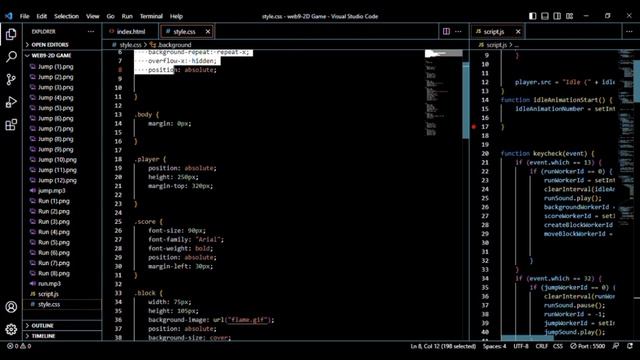
Task: Open customize layout icon
Action: 569,16
